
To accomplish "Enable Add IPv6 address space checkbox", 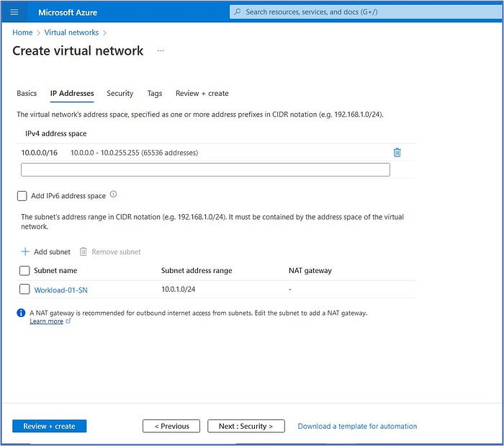I will [x=22, y=196].
